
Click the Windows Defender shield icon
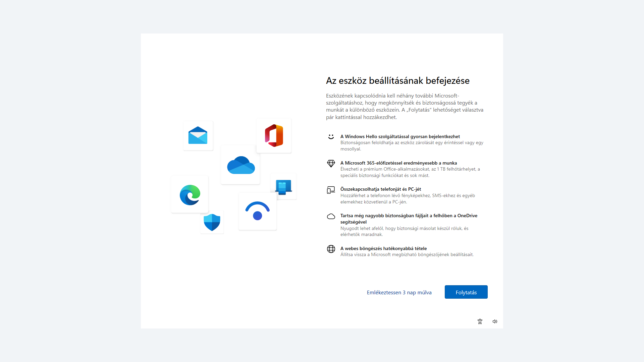click(212, 222)
